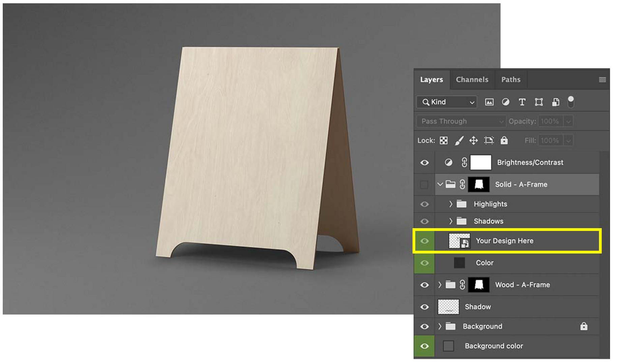The image size is (618, 364).
Task: Expand the Wood - A-Frame group
Action: tap(440, 285)
